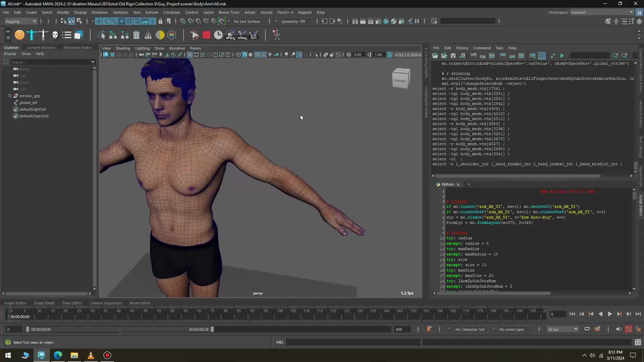This screenshot has width=644, height=362.
Task: Click the red Record shelf icon
Action: point(206,35)
